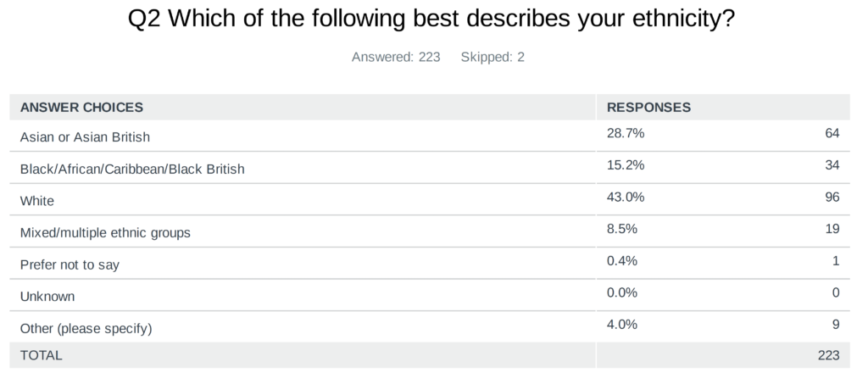Select the 'Skipped: 2' text
The width and height of the screenshot is (868, 384).
click(492, 57)
